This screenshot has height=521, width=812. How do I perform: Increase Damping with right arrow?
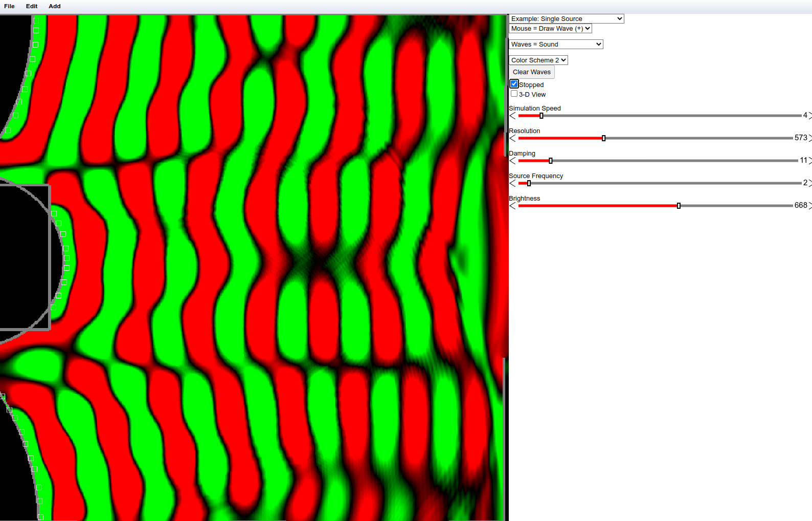coord(810,161)
